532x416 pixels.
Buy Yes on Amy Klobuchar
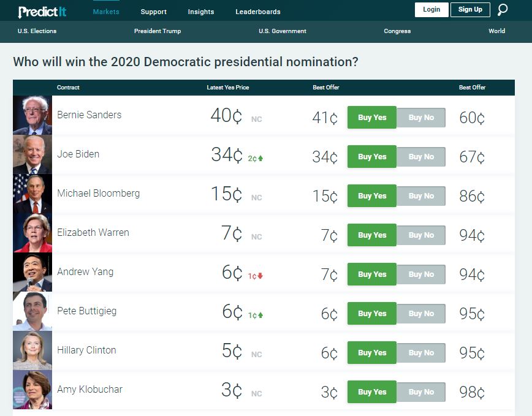coord(372,392)
